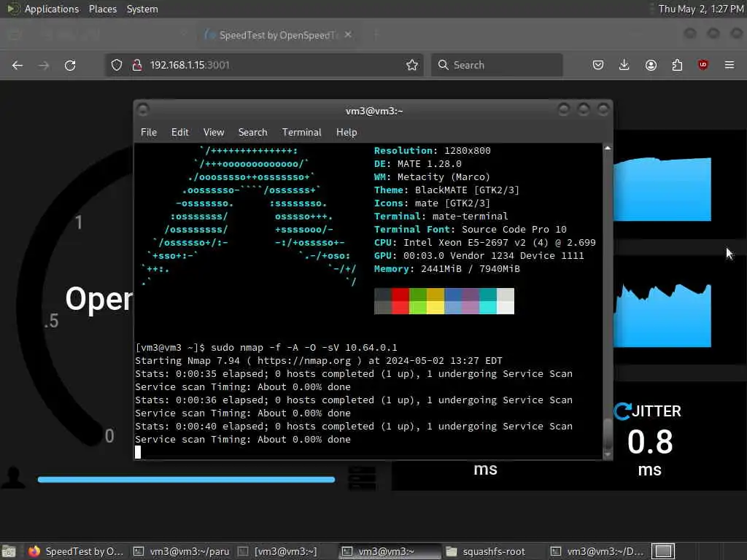
Task: Switch to active vm3@vm3:~ taskbar entry
Action: pyautogui.click(x=390, y=551)
